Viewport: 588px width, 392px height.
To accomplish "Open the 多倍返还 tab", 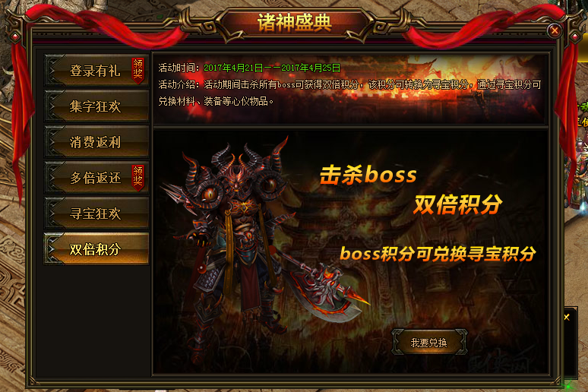I will click(96, 178).
